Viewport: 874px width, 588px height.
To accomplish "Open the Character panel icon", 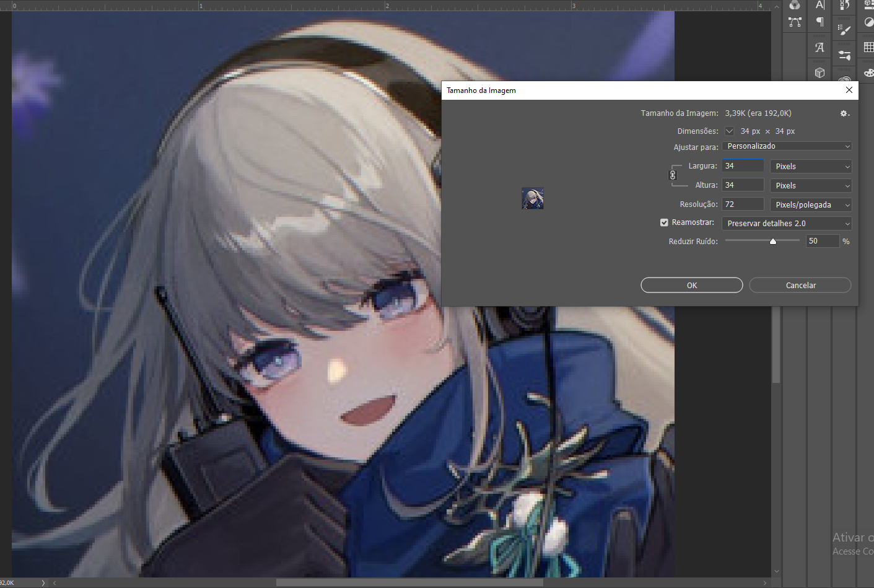I will point(820,4).
